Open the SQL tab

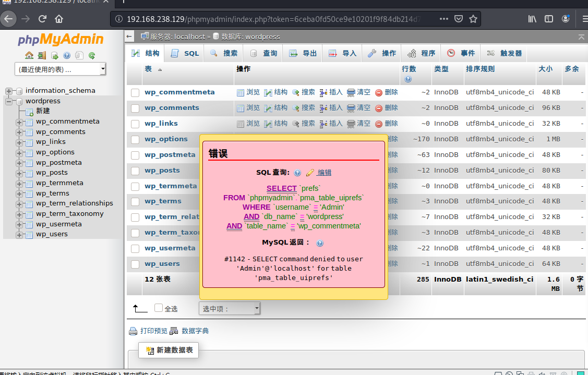[x=185, y=53]
